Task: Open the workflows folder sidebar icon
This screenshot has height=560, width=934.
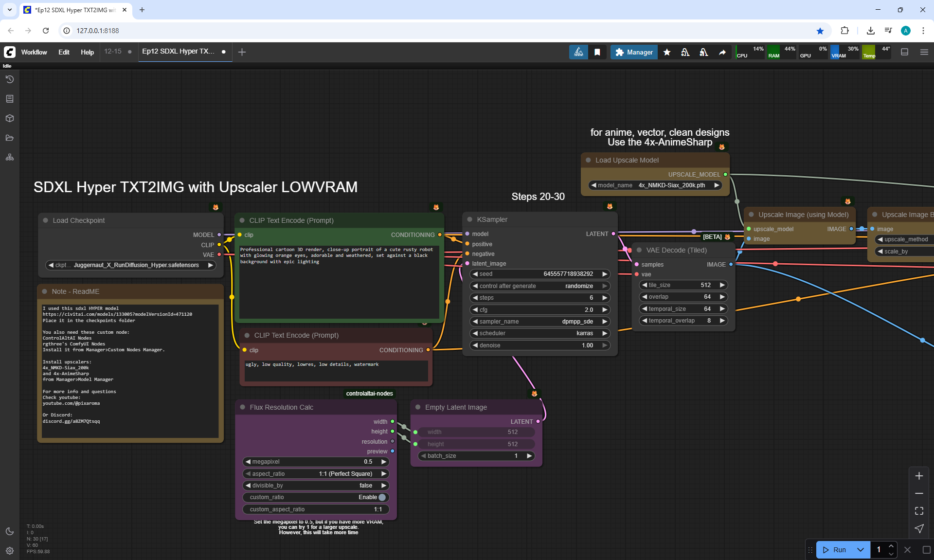Action: click(x=10, y=138)
